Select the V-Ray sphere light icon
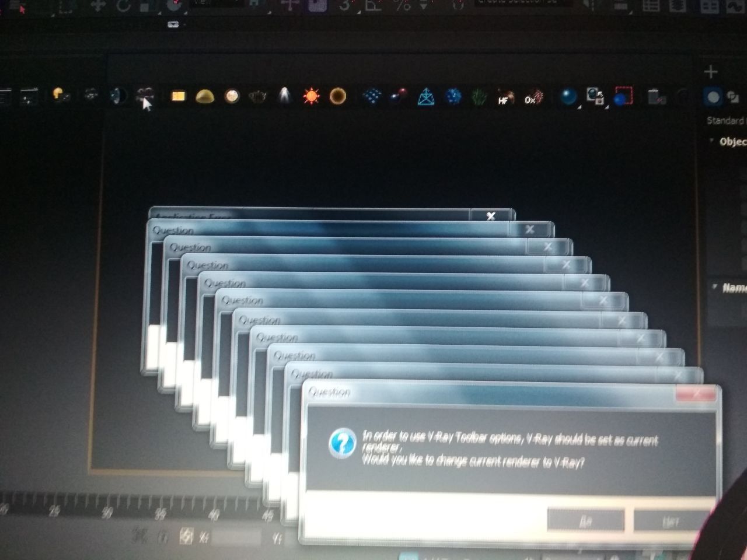The height and width of the screenshot is (560, 747). (232, 96)
